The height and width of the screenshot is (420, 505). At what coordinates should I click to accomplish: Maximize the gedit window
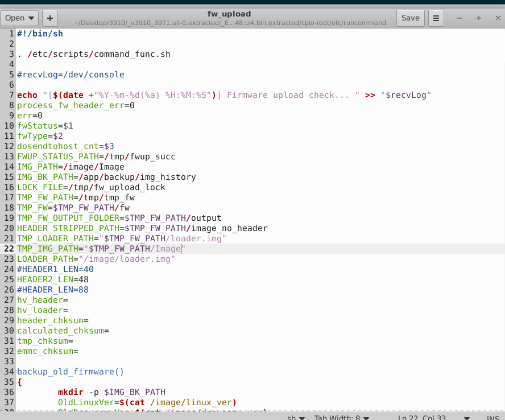click(x=478, y=18)
